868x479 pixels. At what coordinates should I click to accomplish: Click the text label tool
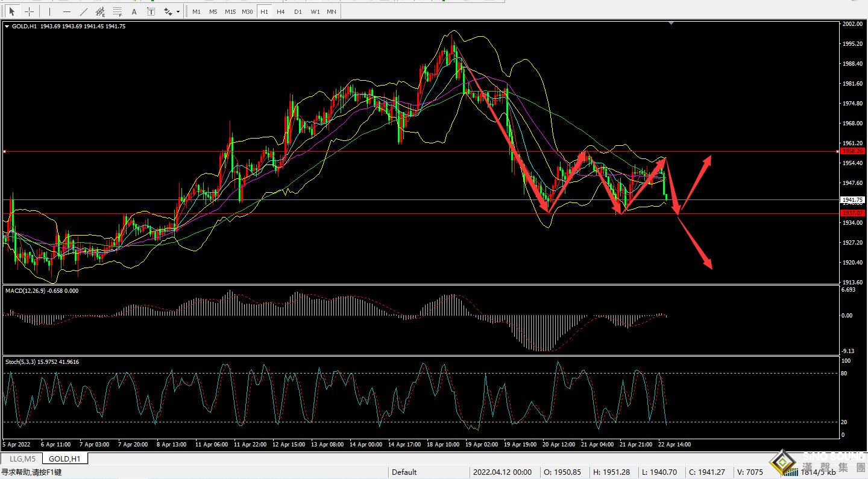point(151,11)
